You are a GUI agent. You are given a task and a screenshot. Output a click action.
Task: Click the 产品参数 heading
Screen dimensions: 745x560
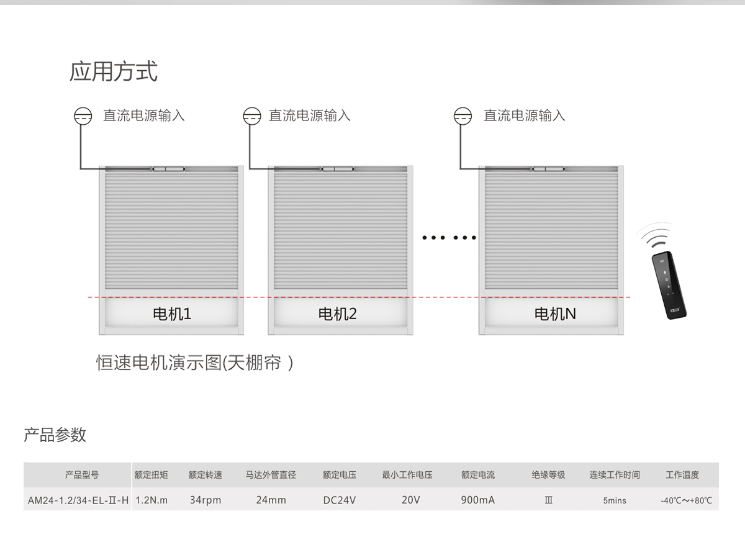[55, 435]
